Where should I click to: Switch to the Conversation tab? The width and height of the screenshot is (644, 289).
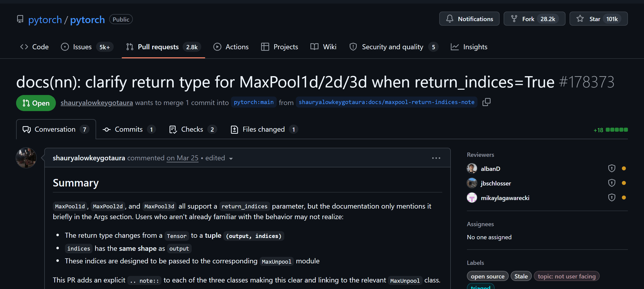(56, 129)
